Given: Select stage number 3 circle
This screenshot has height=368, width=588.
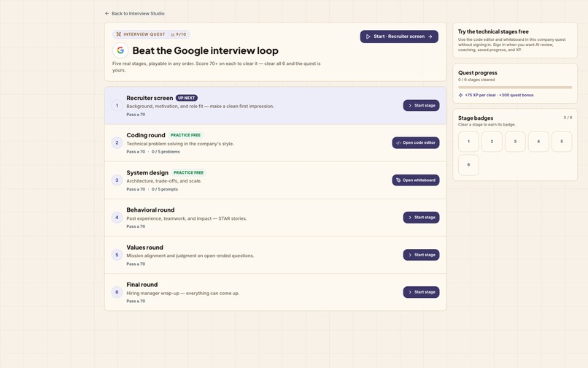Looking at the screenshot, I should coord(117,180).
